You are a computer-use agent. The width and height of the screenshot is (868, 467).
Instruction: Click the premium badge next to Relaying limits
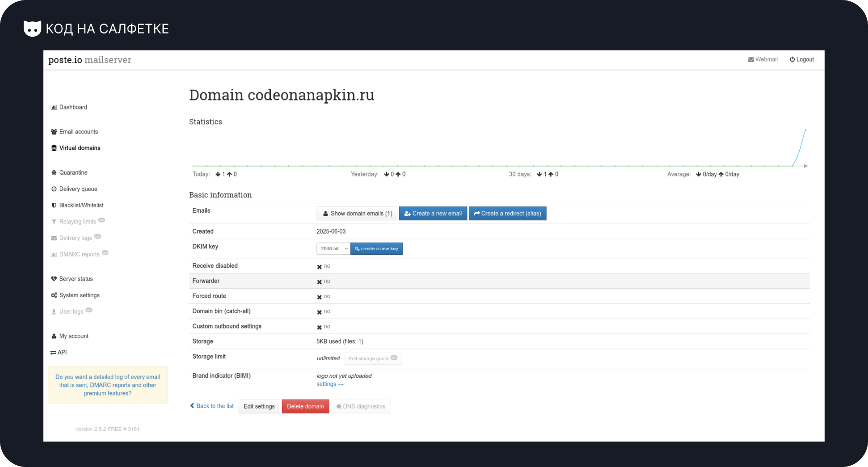(102, 220)
